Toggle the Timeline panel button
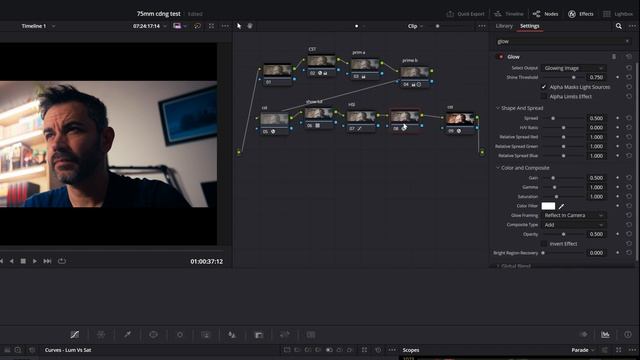The width and height of the screenshot is (640, 360). (x=509, y=14)
